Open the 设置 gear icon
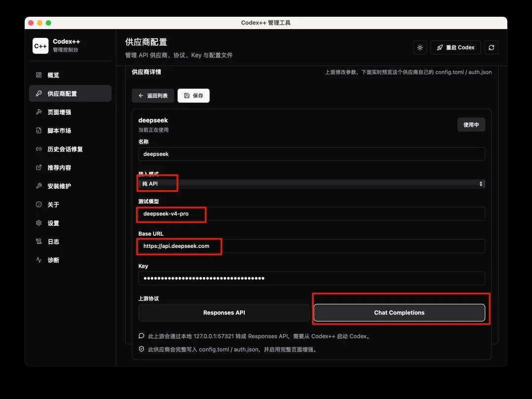532x399 pixels. coord(39,223)
